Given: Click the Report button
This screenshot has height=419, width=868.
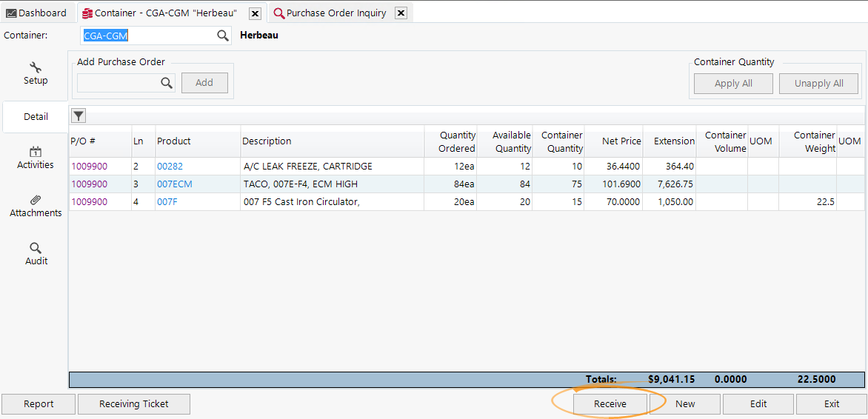Looking at the screenshot, I should [x=39, y=404].
